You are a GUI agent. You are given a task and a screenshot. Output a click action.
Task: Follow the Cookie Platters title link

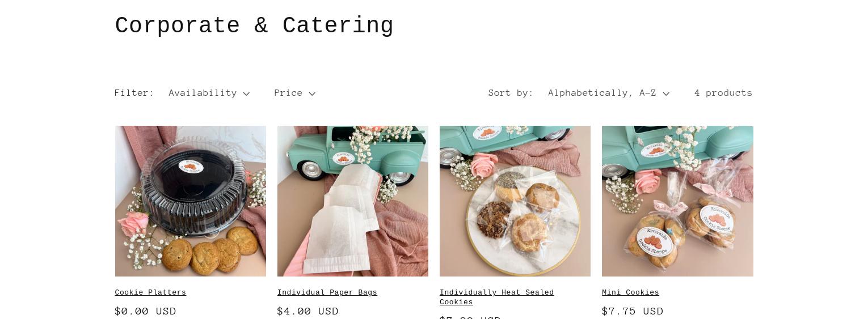[150, 292]
